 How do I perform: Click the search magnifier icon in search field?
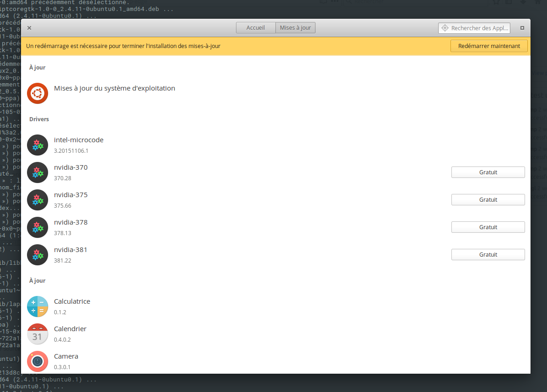click(445, 28)
